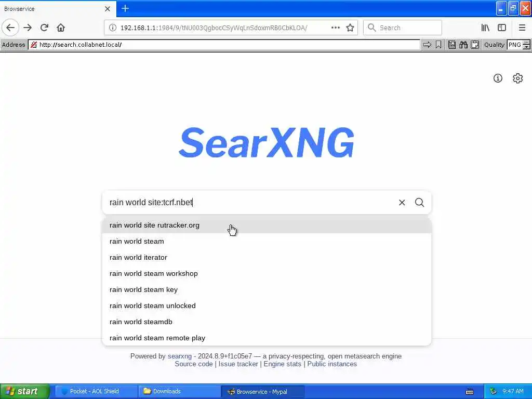Decrease Quality with the down stepper
The image size is (532, 399).
tap(526, 47)
